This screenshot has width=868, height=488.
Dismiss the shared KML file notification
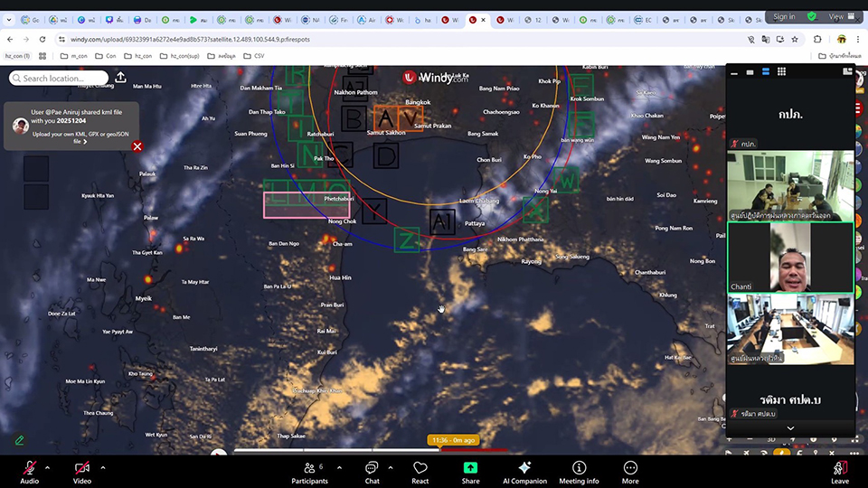point(137,146)
